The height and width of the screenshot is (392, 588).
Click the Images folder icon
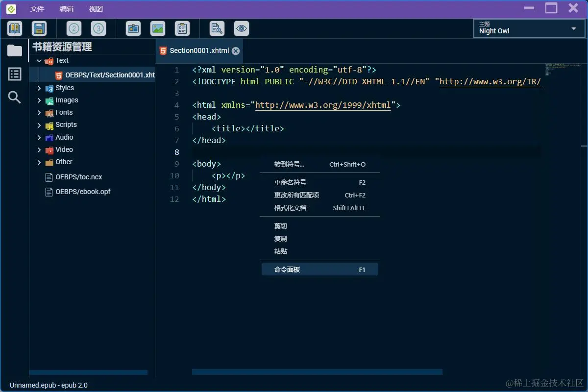pyautogui.click(x=49, y=100)
